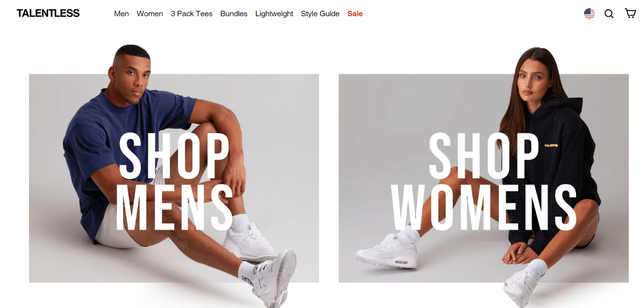
Task: Open the Men menu item
Action: tap(121, 14)
